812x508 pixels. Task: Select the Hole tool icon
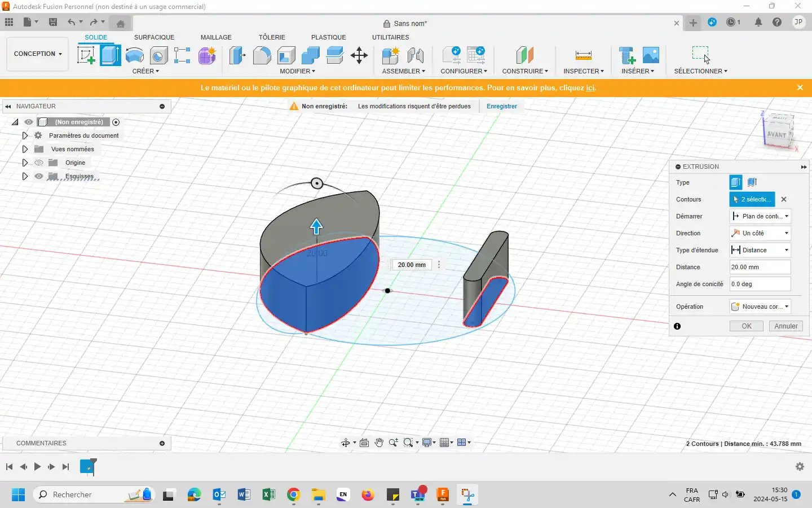click(x=158, y=55)
